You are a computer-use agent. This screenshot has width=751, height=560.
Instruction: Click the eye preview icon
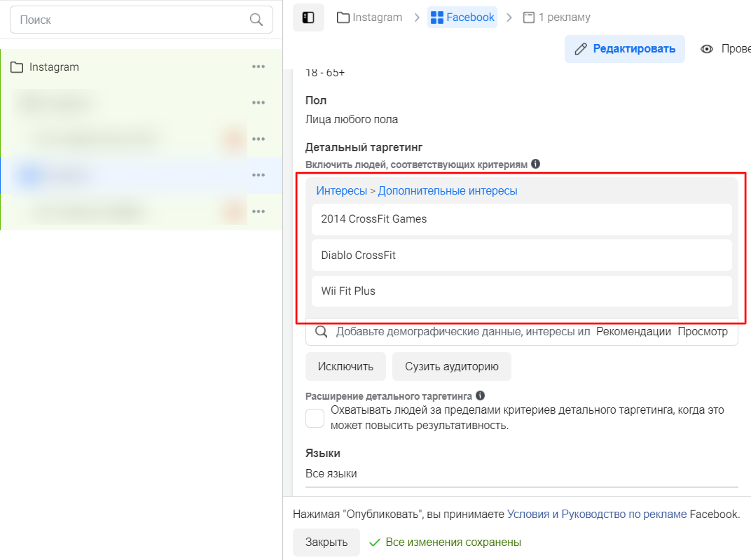(706, 49)
